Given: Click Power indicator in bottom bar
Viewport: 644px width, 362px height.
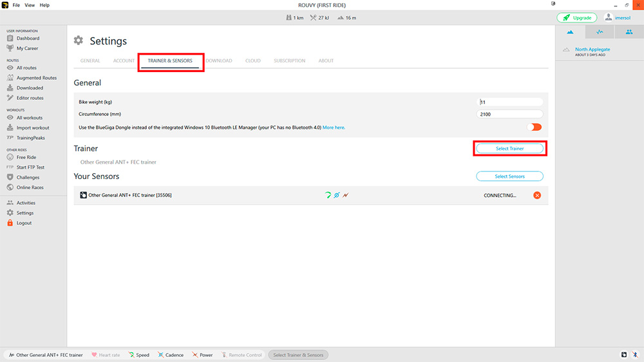Looking at the screenshot, I should [202, 355].
